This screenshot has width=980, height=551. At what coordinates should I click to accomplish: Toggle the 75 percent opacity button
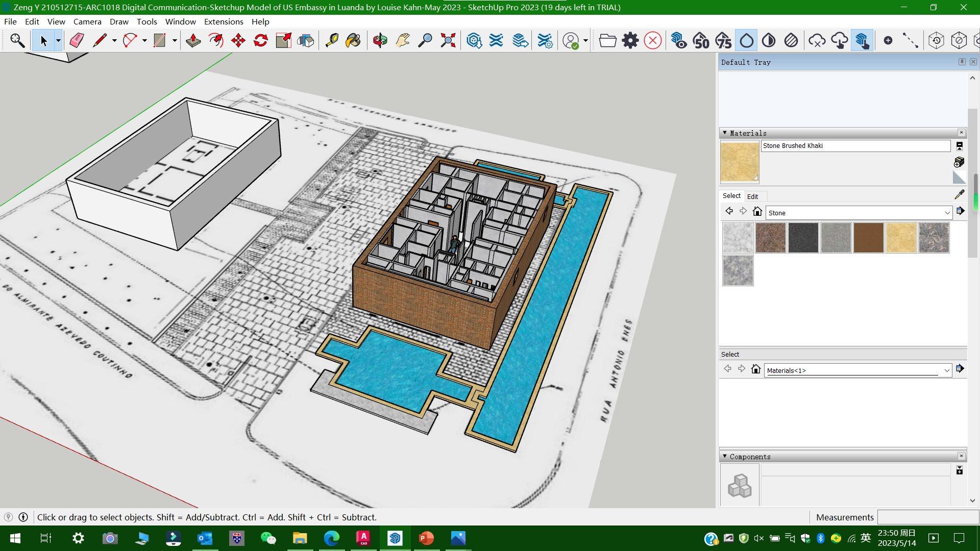click(x=723, y=40)
